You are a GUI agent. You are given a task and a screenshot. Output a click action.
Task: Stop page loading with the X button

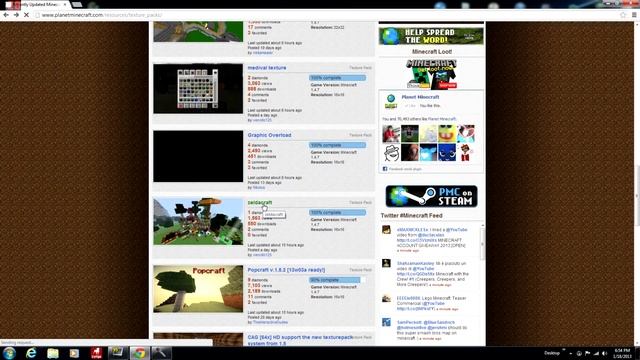[26, 15]
